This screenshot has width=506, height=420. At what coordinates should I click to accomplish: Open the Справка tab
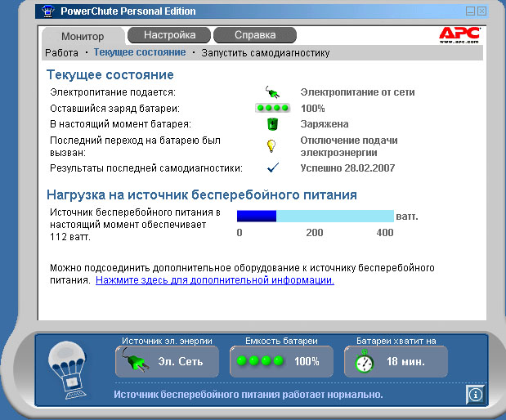255,35
